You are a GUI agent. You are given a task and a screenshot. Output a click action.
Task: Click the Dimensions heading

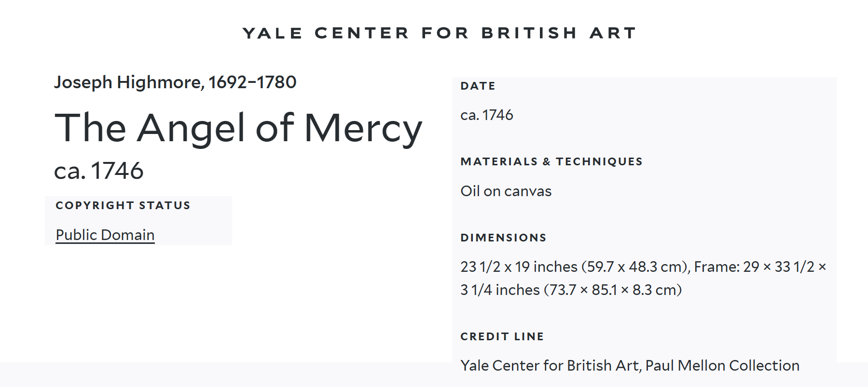503,238
